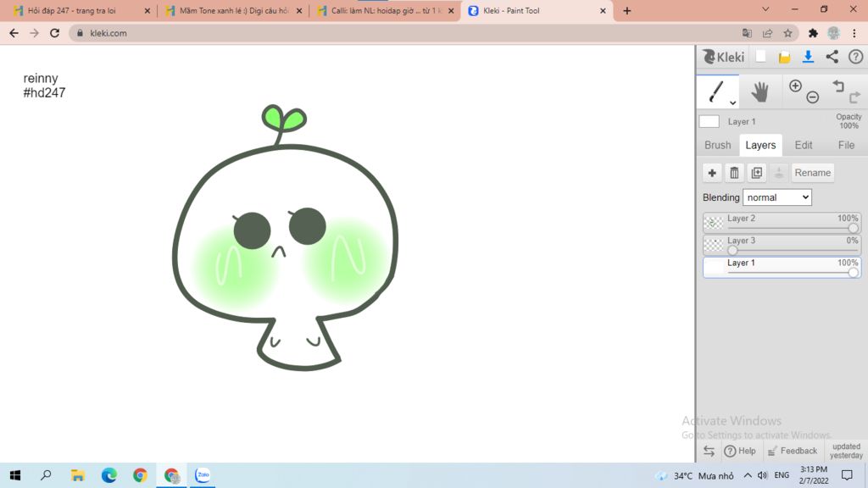Zoom out with the minus magnifier
The width and height of the screenshot is (868, 488).
coord(813,97)
